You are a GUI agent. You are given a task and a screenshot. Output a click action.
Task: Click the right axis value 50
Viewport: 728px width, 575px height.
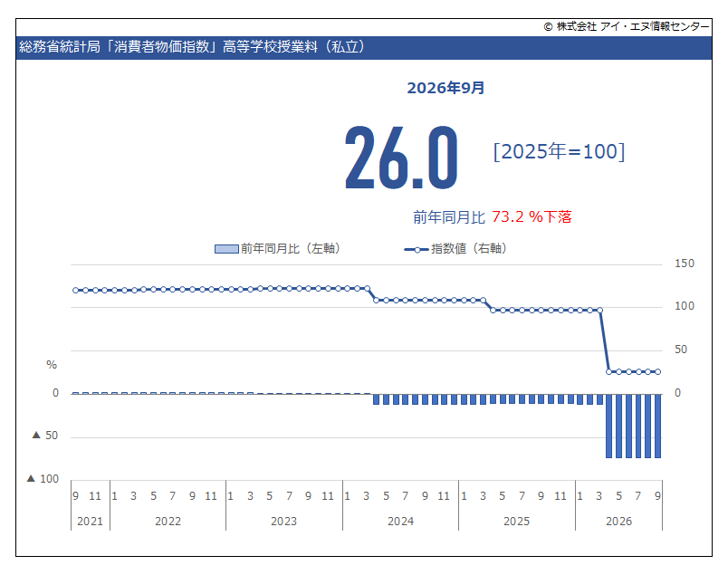(681, 350)
